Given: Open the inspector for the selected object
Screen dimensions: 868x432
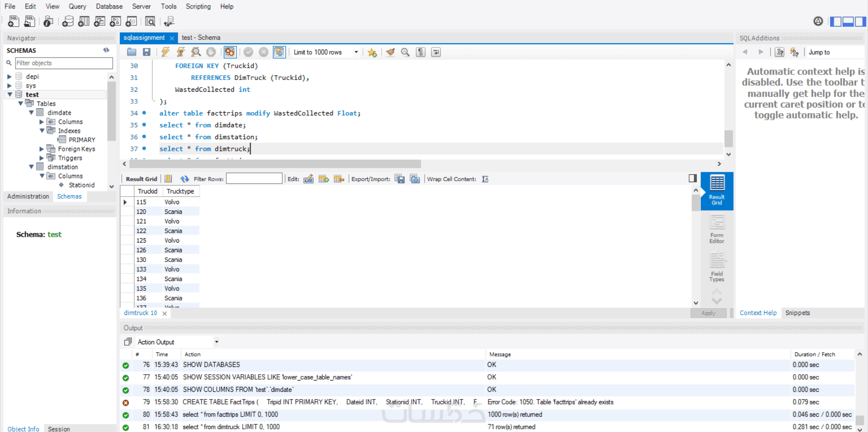Looking at the screenshot, I should click(x=48, y=21).
